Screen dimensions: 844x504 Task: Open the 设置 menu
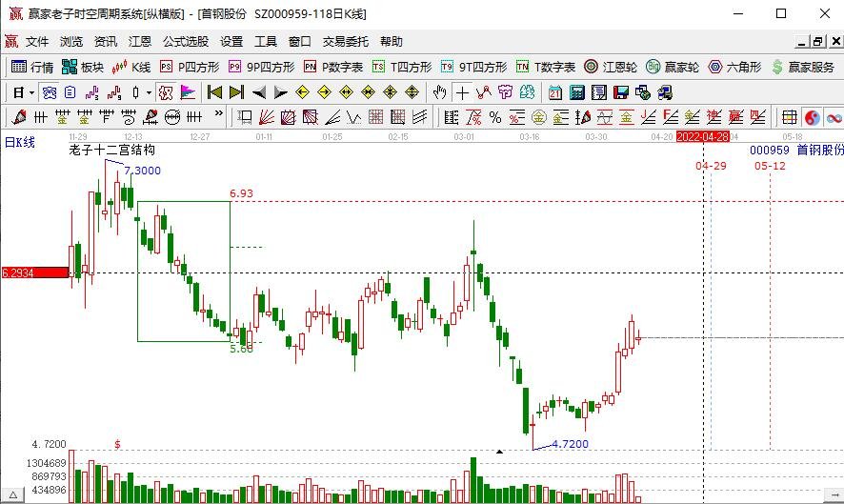pos(231,42)
